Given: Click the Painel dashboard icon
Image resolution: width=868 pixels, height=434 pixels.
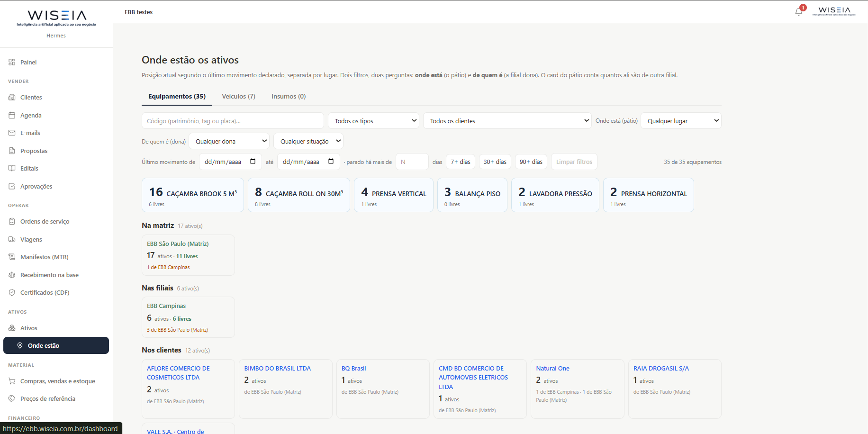Looking at the screenshot, I should pos(12,62).
